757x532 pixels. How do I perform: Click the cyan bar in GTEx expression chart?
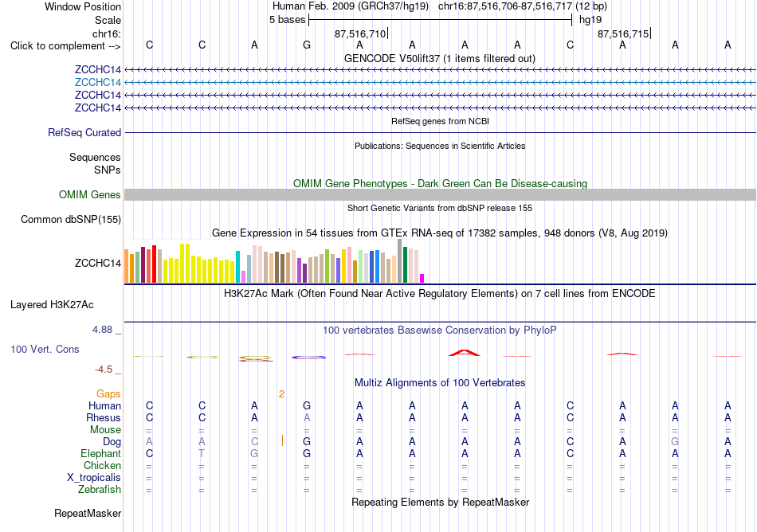[x=237, y=267]
